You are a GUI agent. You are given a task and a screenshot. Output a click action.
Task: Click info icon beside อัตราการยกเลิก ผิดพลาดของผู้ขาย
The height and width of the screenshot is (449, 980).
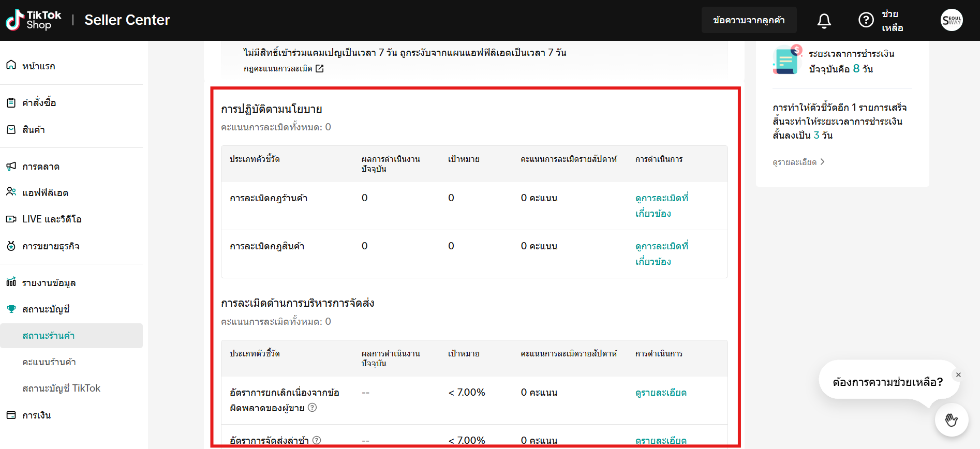312,408
